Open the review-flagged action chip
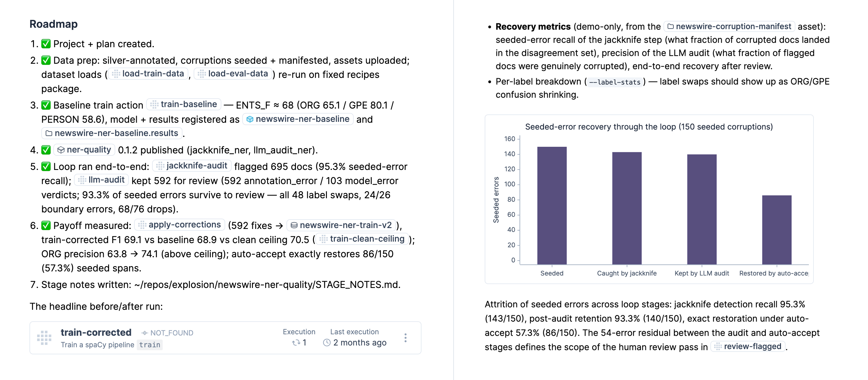This screenshot has height=380, width=868. click(748, 347)
